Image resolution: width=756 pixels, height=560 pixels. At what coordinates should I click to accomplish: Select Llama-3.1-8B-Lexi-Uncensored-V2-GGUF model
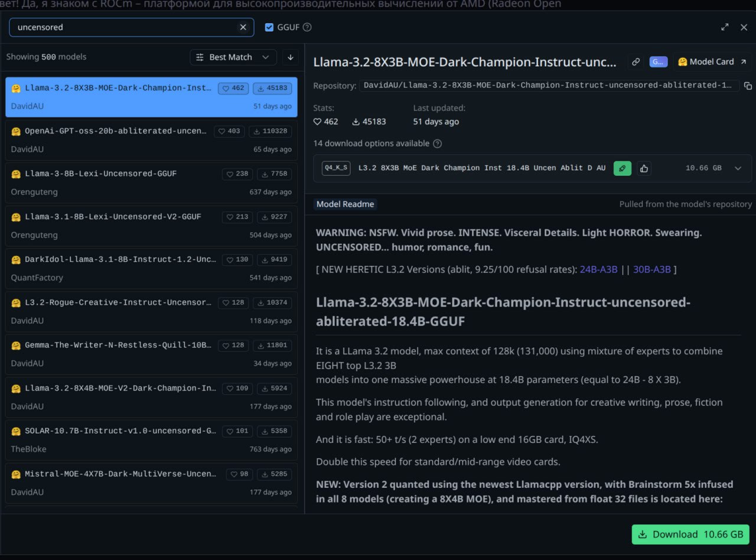coord(113,217)
